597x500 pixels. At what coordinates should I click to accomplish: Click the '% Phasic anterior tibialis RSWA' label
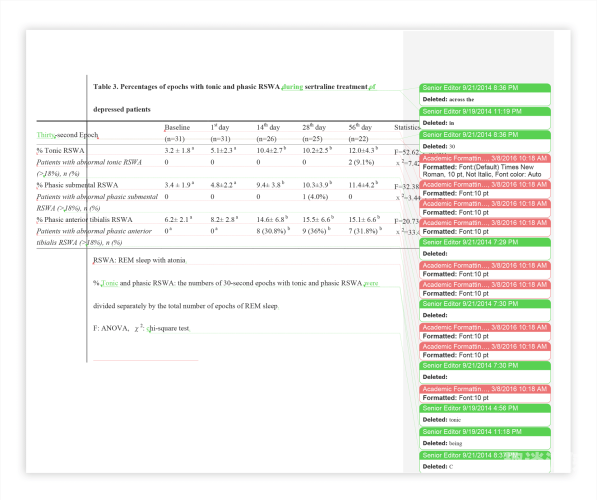coord(85,219)
